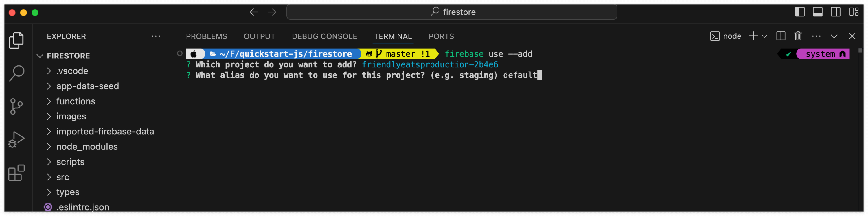The height and width of the screenshot is (216, 868).
Task: Toggle the primary side bar layout icon
Action: pos(800,12)
